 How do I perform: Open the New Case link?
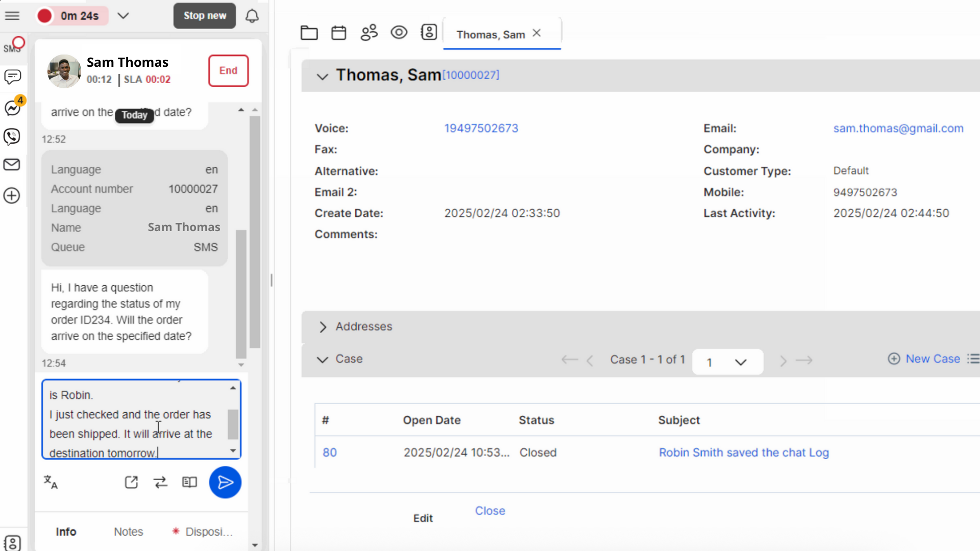932,359
